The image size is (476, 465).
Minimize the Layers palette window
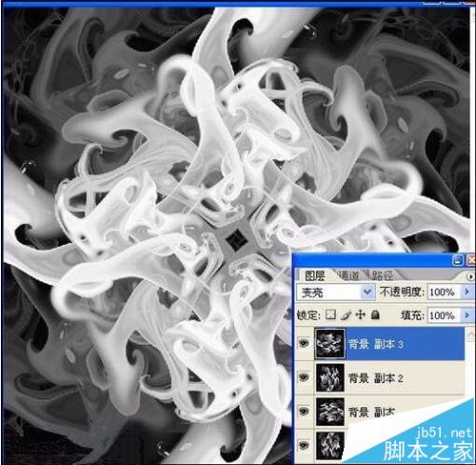457,260
